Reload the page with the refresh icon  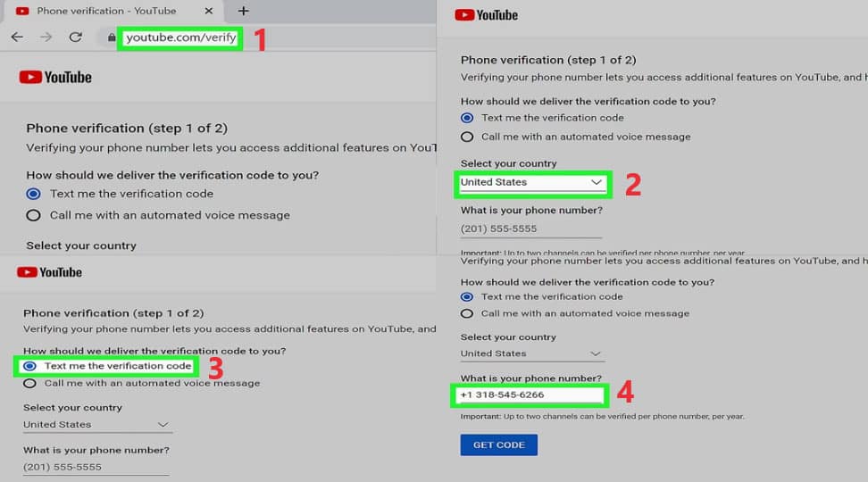[x=76, y=37]
